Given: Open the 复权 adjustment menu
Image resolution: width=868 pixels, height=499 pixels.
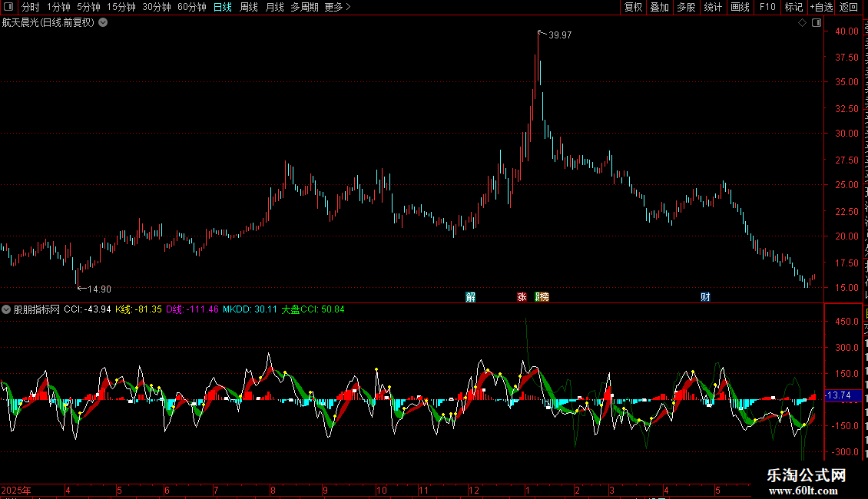Looking at the screenshot, I should (633, 7).
